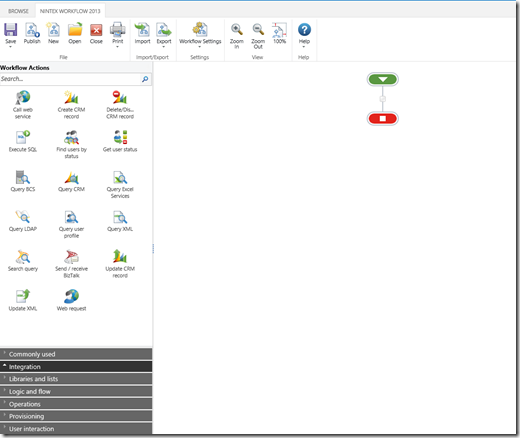Screen dimensions: 520x438
Task: Expand the Commonly used category
Action: (x=76, y=354)
